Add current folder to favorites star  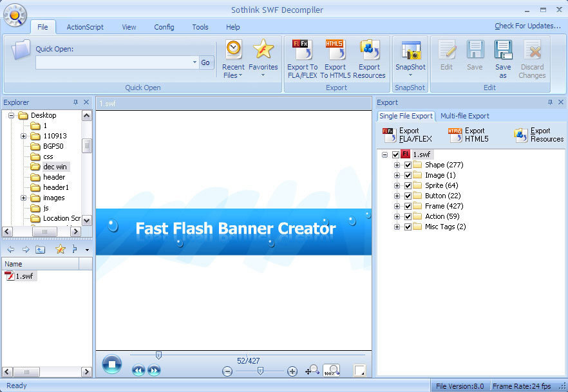pos(60,249)
